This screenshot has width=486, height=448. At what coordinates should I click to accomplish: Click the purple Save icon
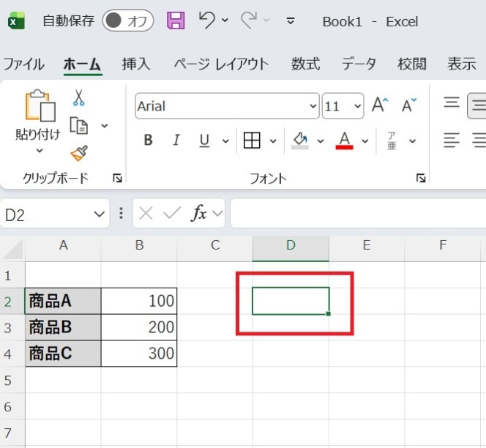(176, 20)
